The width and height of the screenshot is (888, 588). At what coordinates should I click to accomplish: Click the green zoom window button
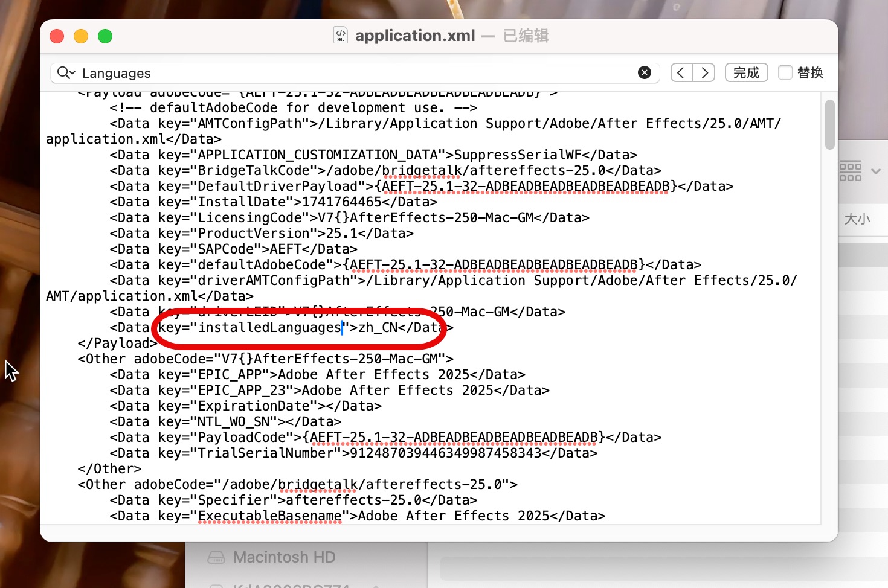pyautogui.click(x=105, y=36)
